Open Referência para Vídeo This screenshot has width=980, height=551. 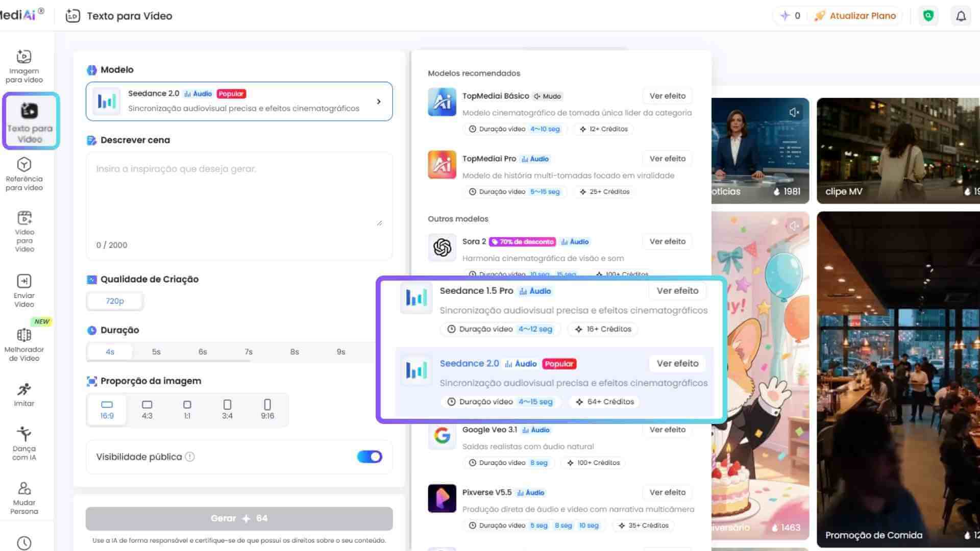[23, 173]
